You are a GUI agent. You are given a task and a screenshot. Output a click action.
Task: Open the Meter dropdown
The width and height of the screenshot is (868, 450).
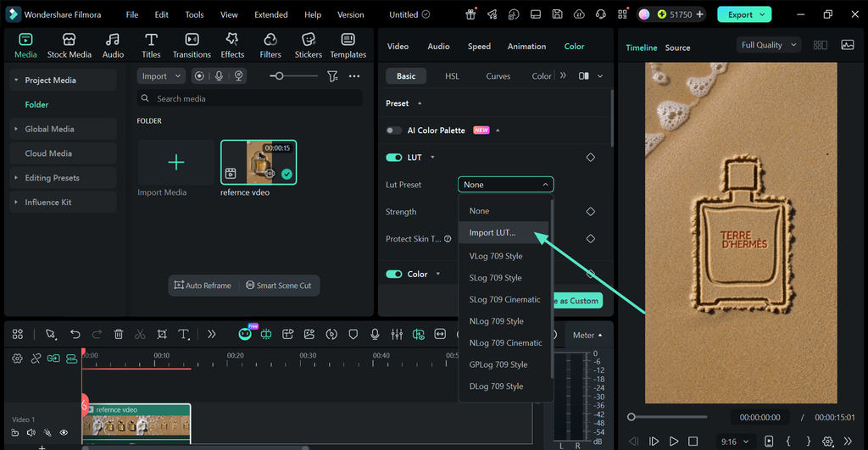point(587,335)
